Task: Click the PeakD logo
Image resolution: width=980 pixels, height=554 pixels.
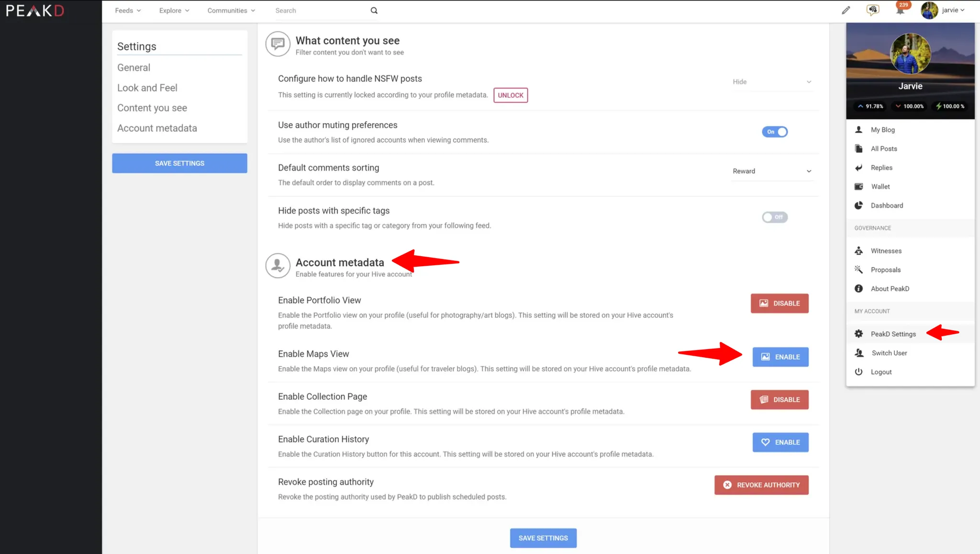Action: point(35,11)
